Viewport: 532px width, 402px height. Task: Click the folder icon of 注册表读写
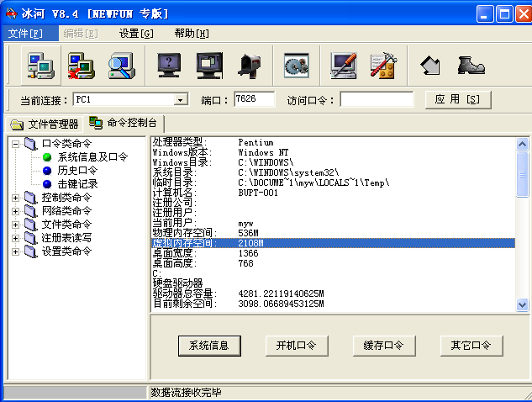[30, 238]
